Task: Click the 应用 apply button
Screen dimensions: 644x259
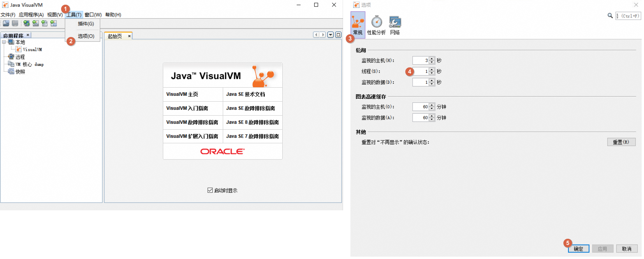Action: (603, 249)
